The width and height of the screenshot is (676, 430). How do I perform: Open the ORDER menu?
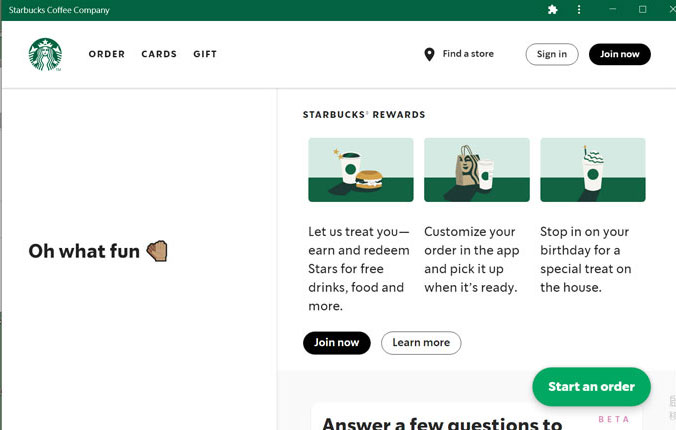(x=107, y=54)
